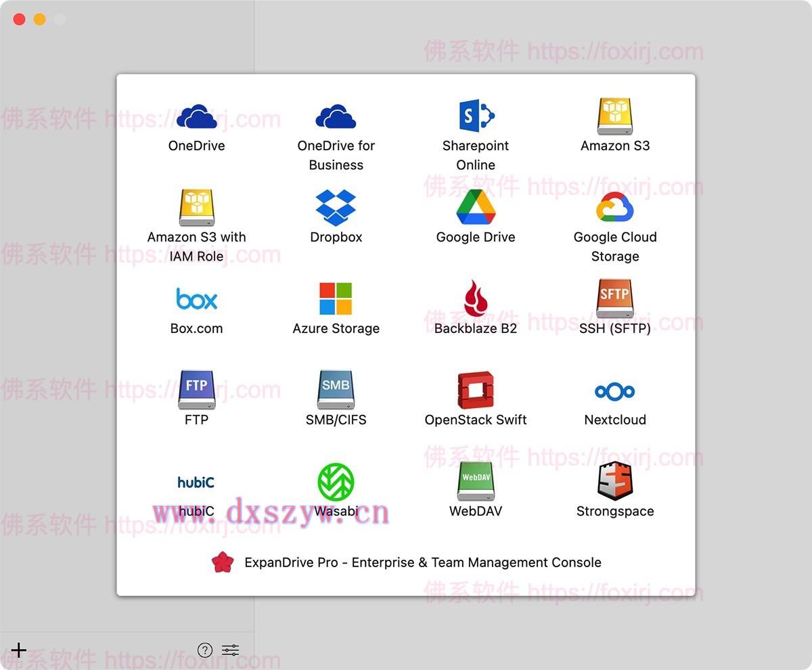Open ExpanDrive Pro Enterprise & Team Management Console
This screenshot has width=812, height=670.
406,562
